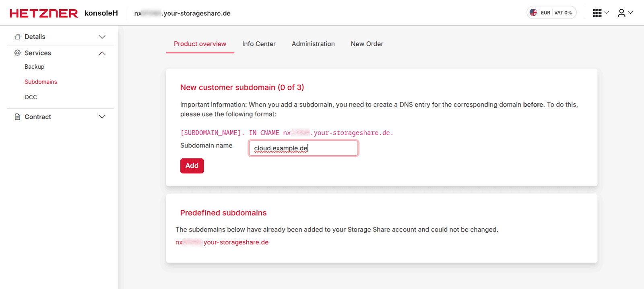Click the New customer subdomain heading
Viewport: 644px width, 289px height.
[242, 87]
